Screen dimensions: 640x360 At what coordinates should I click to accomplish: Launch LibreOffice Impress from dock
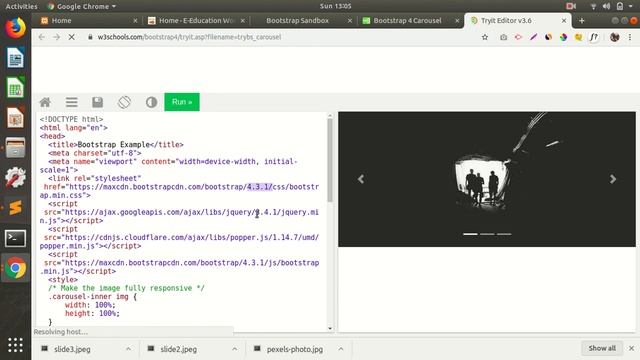tap(16, 118)
